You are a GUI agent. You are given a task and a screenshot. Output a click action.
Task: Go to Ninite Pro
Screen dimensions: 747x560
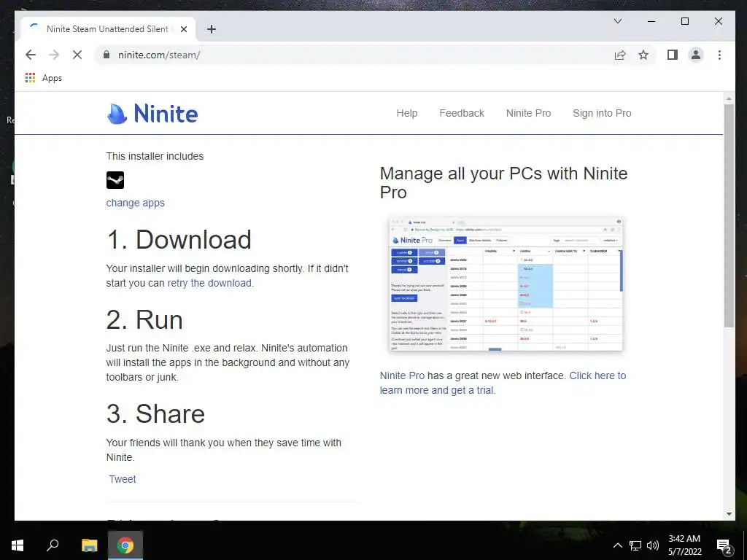(x=528, y=113)
